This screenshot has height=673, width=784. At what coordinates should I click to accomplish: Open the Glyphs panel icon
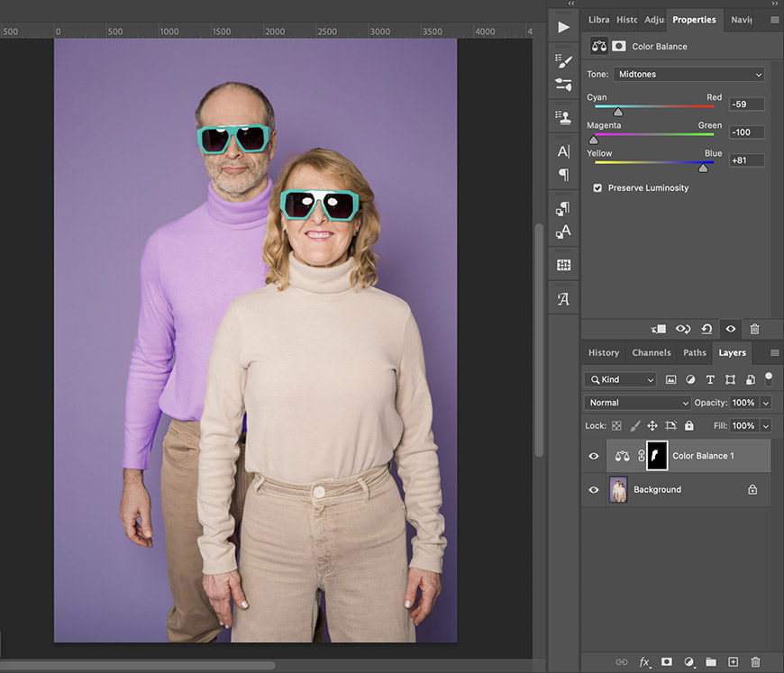[563, 299]
